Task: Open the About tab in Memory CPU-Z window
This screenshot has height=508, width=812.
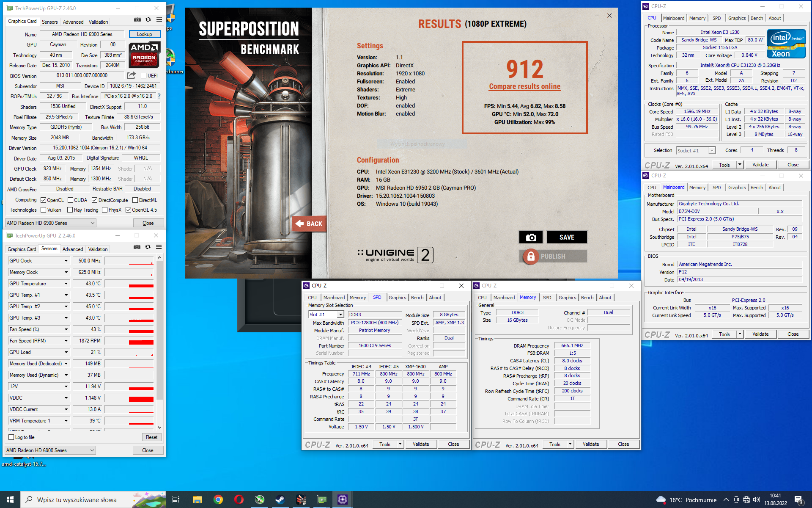Action: coord(605,298)
